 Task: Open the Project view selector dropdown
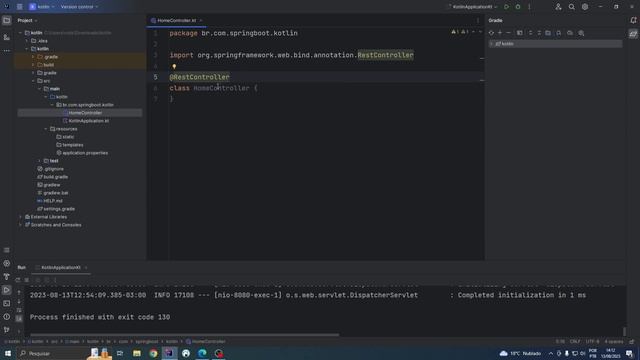(x=27, y=20)
